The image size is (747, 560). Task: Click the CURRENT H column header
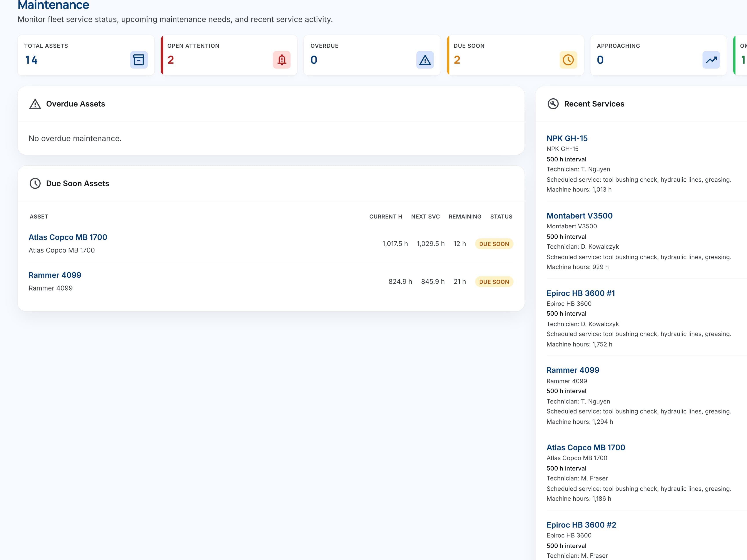point(386,217)
